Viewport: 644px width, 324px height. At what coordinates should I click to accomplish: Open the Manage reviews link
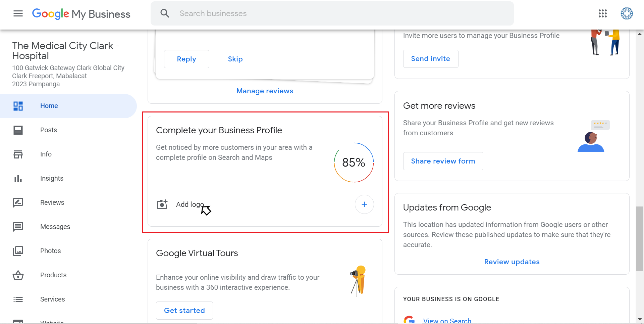265,91
